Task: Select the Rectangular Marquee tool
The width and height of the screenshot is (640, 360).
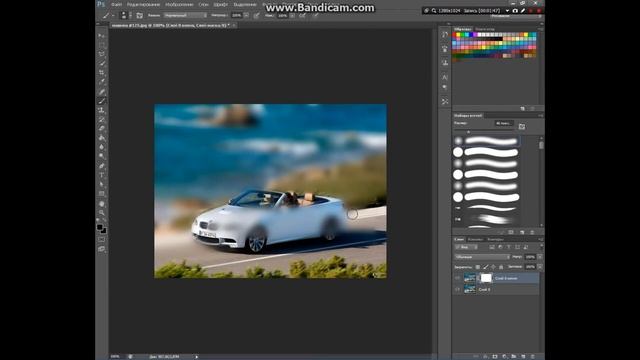Action: pyautogui.click(x=102, y=45)
